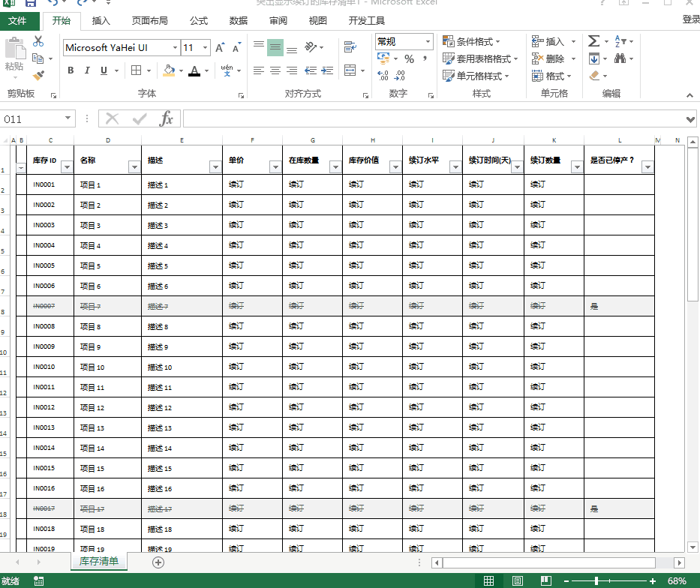The image size is (700, 588).
Task: Switch to Page Layout view icon
Action: (x=518, y=580)
